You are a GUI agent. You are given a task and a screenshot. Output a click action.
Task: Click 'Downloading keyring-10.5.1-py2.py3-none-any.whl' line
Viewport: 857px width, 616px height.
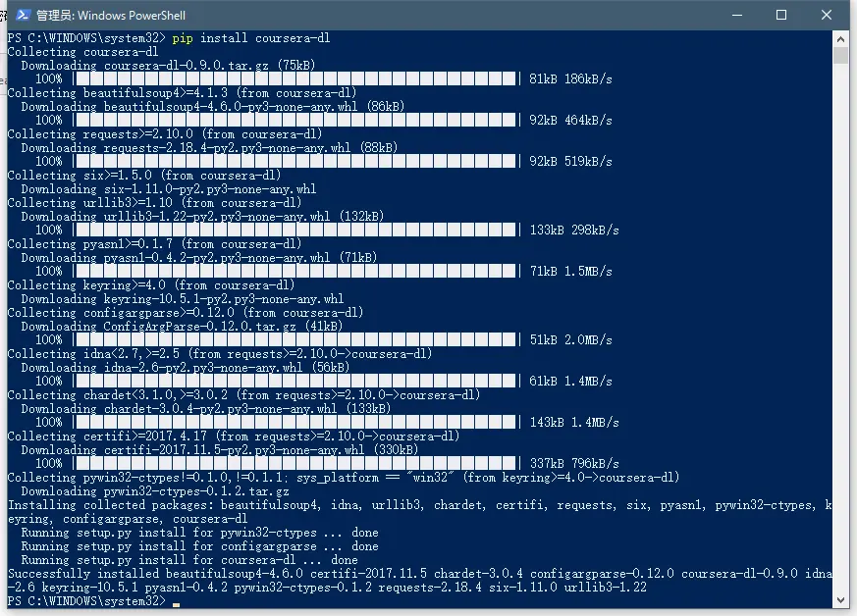click(x=182, y=299)
